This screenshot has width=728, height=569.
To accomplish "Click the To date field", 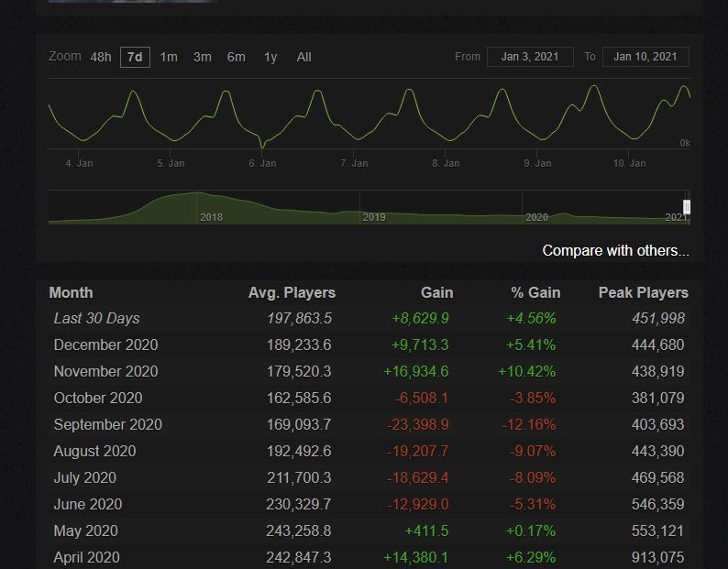I will coord(645,57).
